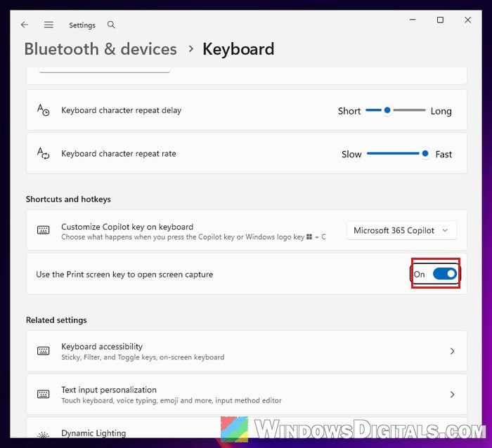Click the repeat rate icon

[x=44, y=154]
